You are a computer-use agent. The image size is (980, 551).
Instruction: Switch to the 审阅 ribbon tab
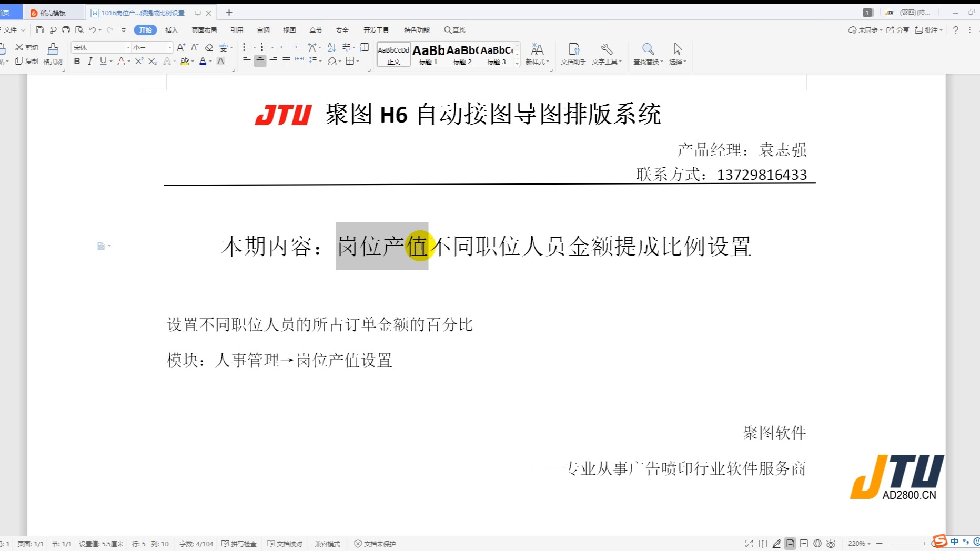click(x=263, y=30)
